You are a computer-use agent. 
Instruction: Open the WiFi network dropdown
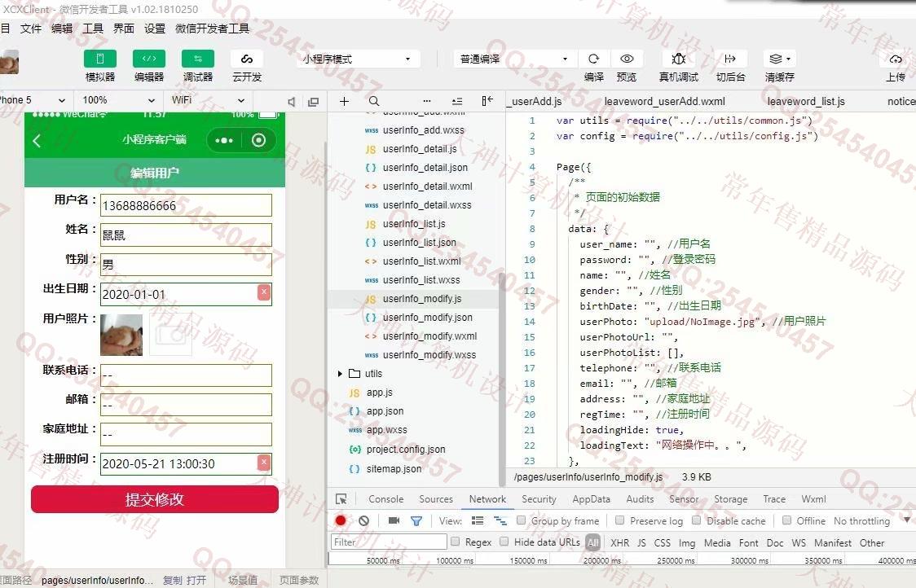pyautogui.click(x=207, y=100)
